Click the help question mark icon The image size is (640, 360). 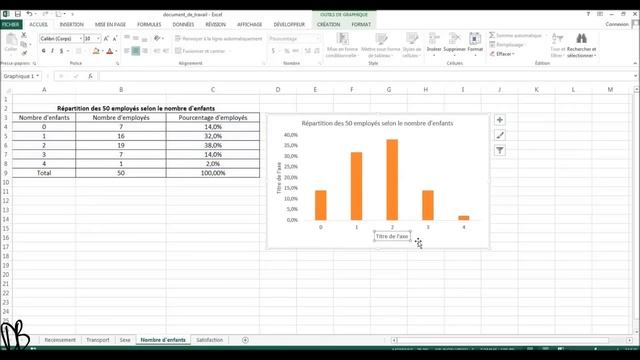(588, 14)
